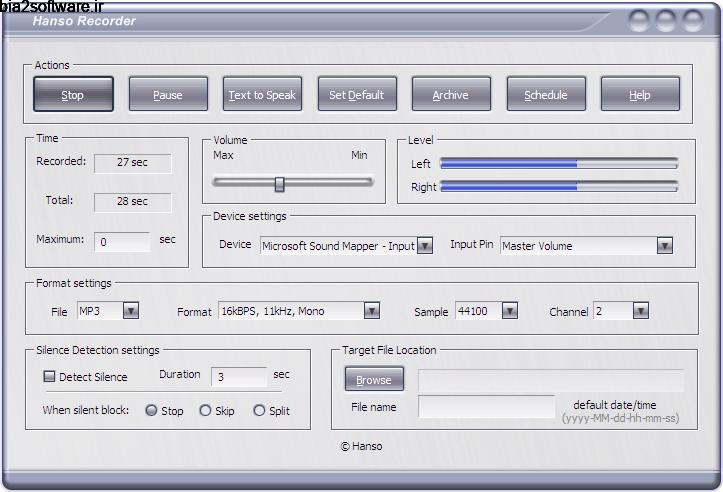Expand the Input Pin dropdown
The width and height of the screenshot is (723, 492).
tap(664, 246)
